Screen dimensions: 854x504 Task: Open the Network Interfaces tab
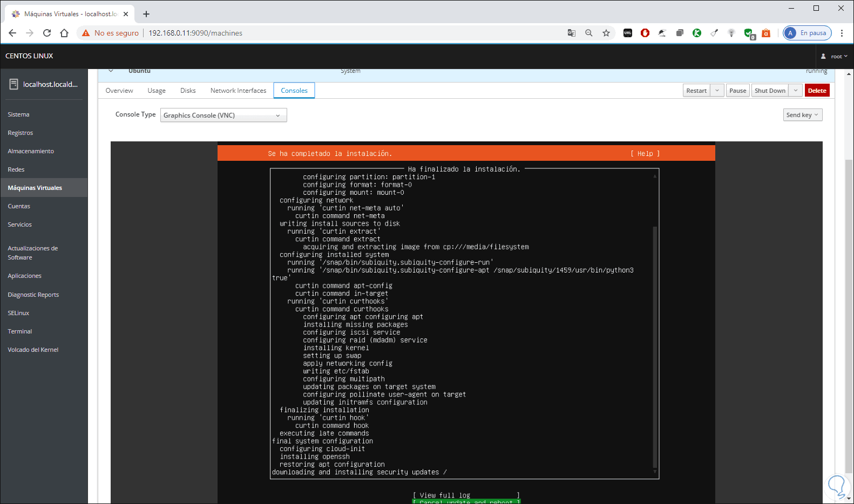click(x=238, y=91)
